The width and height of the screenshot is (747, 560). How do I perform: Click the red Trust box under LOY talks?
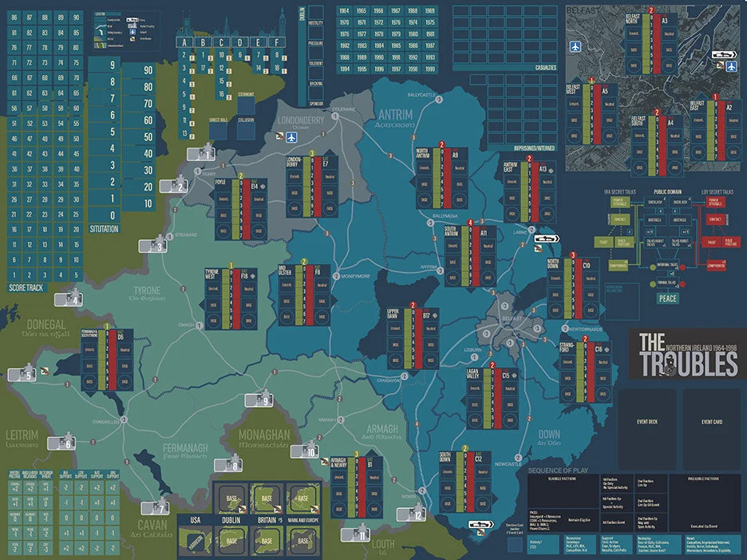[x=711, y=242]
